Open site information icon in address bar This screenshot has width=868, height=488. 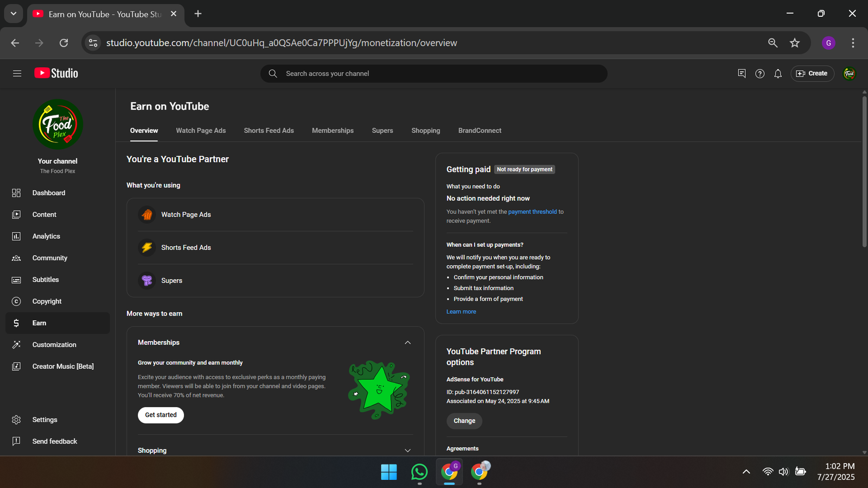[93, 43]
